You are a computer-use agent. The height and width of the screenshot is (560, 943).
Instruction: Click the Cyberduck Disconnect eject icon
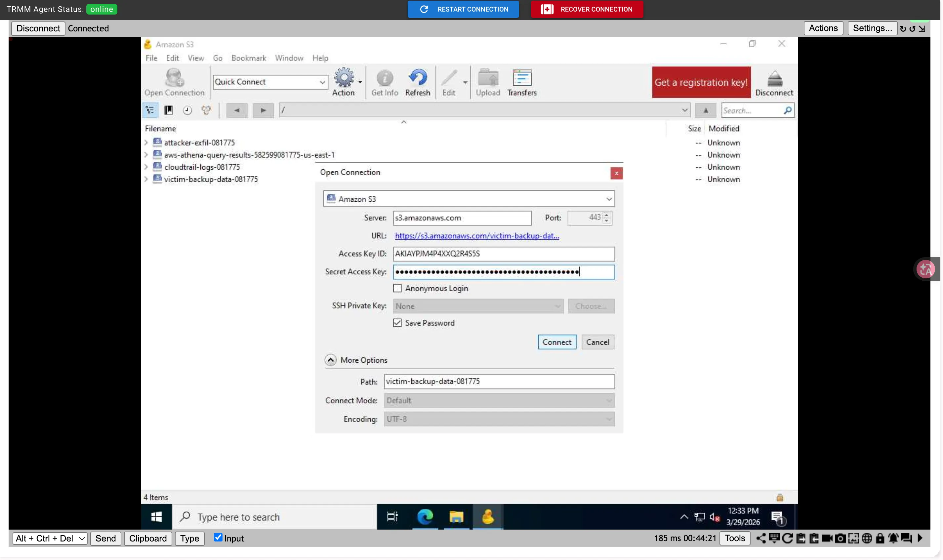774,82
